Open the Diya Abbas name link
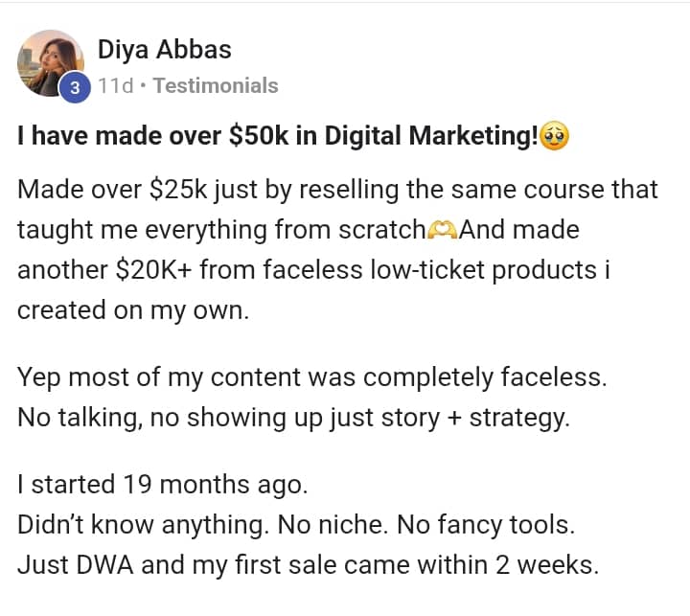Image resolution: width=690 pixels, height=616 pixels. pyautogui.click(x=164, y=49)
